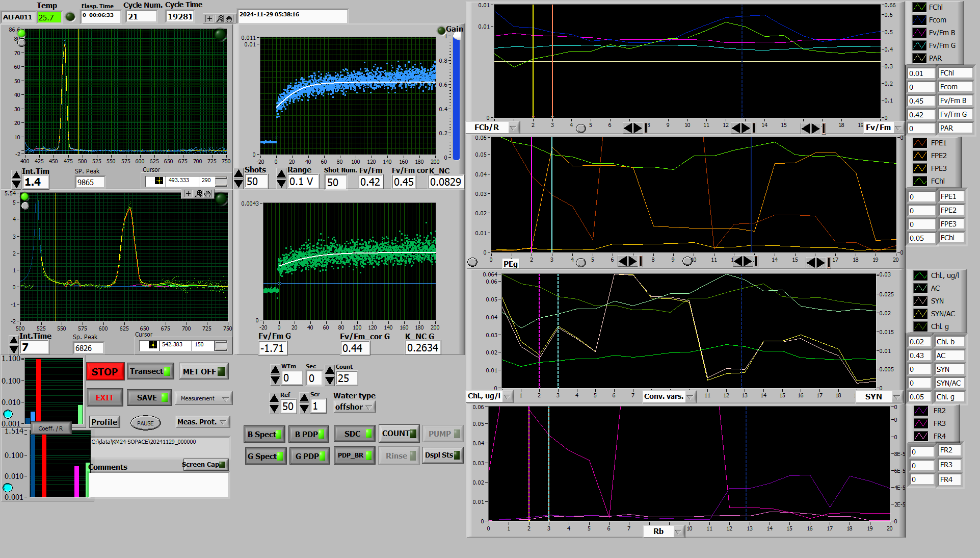The image size is (980, 558).
Task: Click the Fv/Fm B legend line icon
Action: click(919, 33)
